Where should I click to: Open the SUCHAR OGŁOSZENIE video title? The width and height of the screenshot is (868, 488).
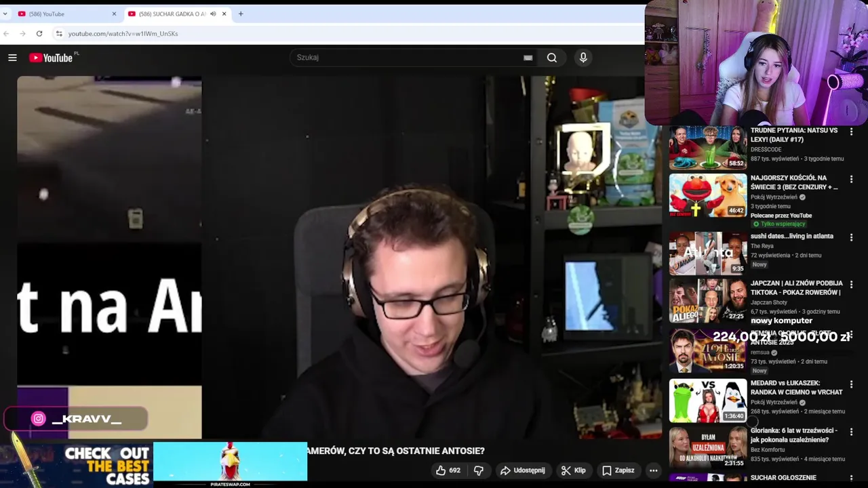coord(783,478)
